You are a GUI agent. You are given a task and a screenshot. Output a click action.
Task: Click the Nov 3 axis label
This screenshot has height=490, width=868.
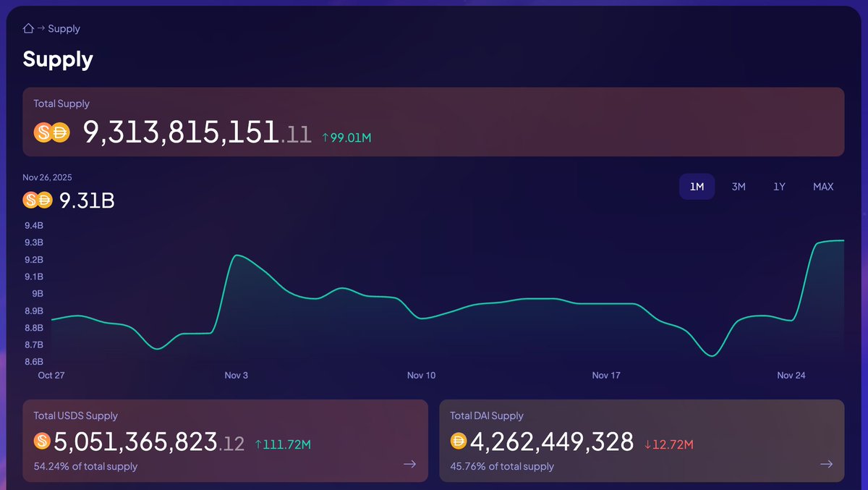tap(237, 376)
